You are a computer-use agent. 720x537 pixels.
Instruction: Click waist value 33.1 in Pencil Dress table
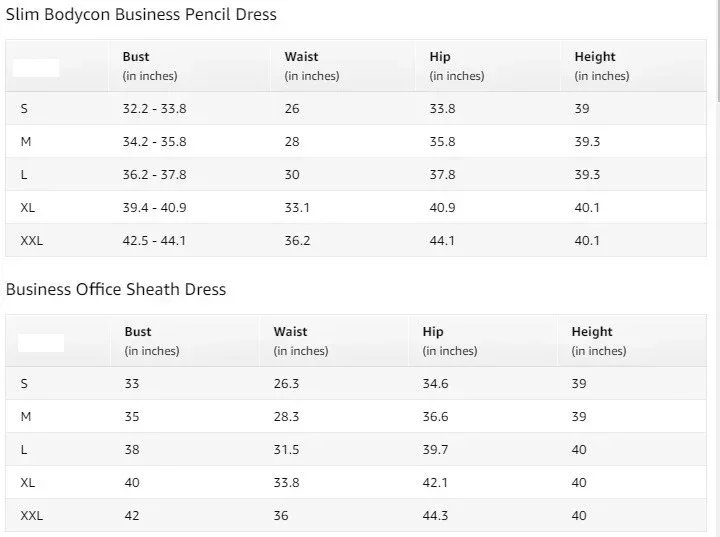pyautogui.click(x=297, y=208)
